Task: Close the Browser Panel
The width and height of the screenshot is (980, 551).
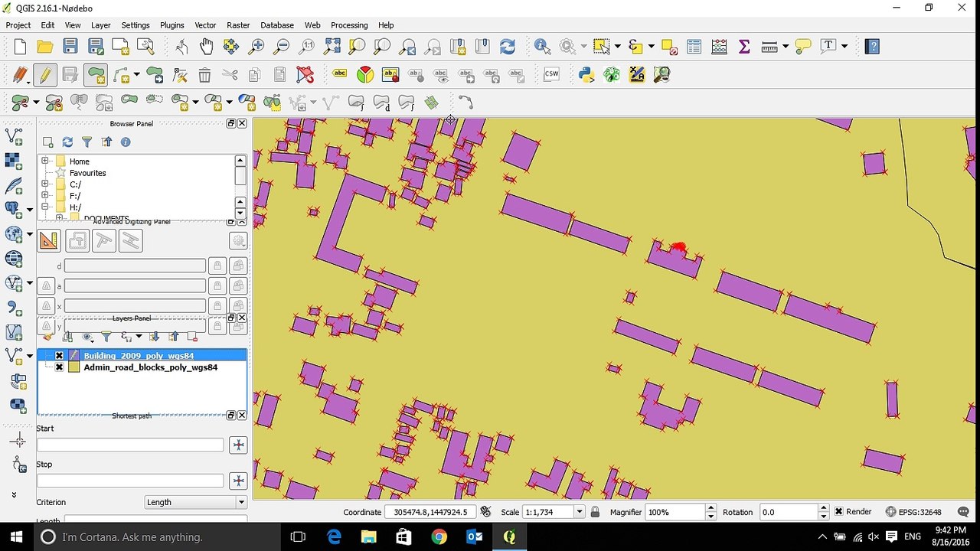Action: 243,123
